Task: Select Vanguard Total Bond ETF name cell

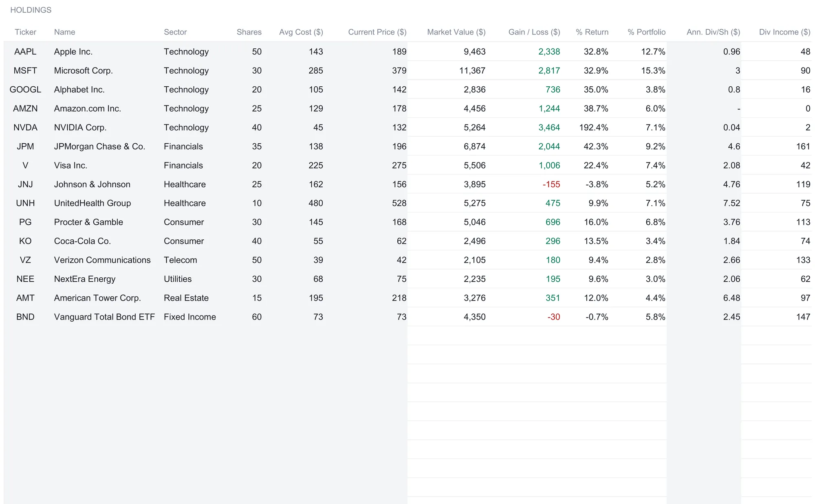Action: (104, 317)
